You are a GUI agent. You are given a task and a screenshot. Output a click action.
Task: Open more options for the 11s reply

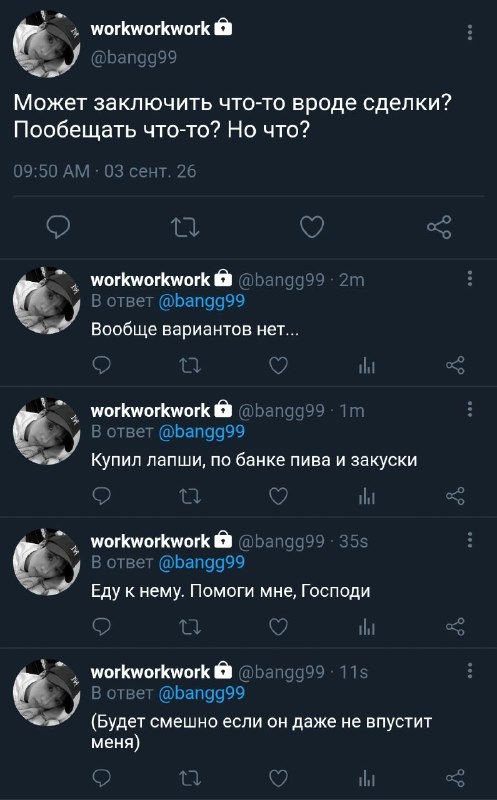pyautogui.click(x=469, y=670)
